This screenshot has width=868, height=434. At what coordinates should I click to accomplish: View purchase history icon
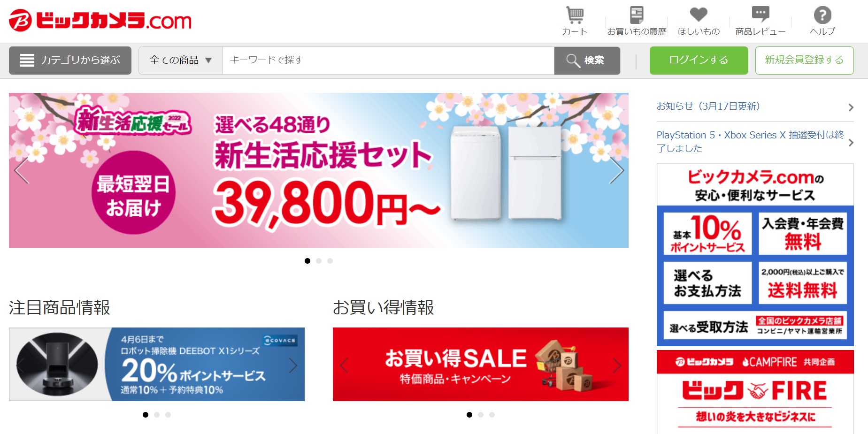(x=637, y=15)
